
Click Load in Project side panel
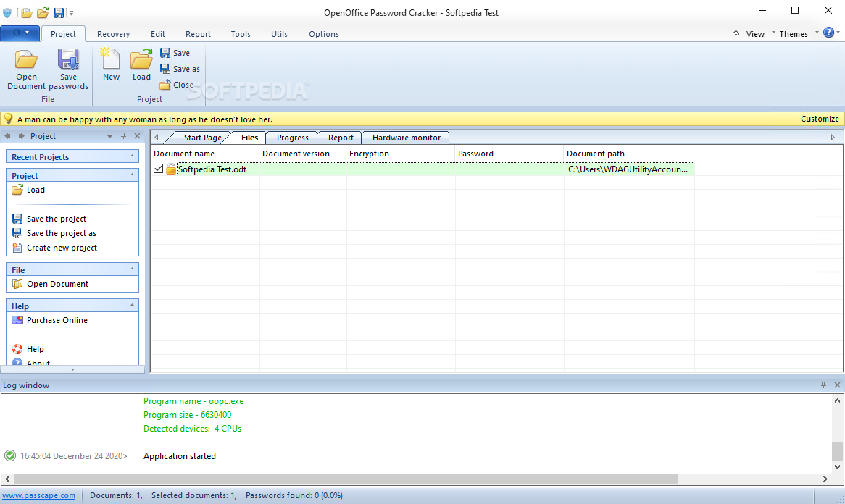[28, 190]
